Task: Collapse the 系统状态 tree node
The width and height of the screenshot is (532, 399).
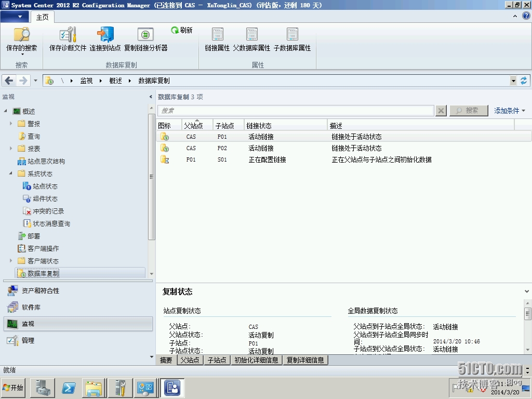Action: coord(10,174)
